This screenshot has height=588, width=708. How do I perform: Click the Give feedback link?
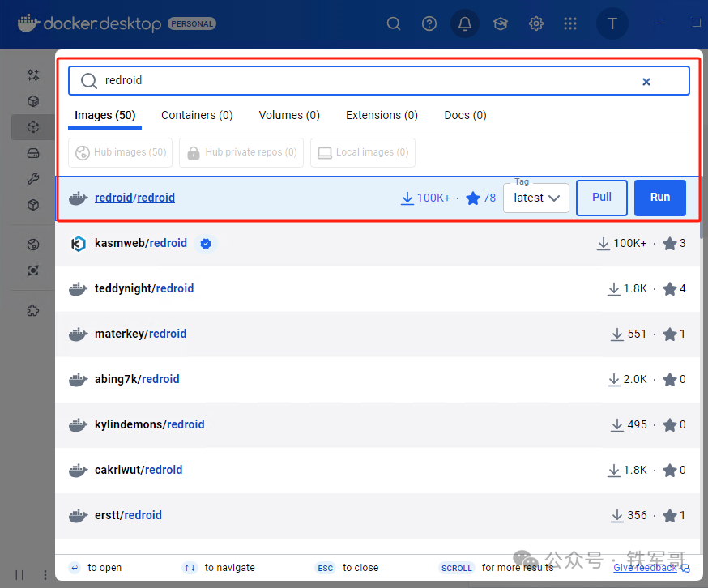pos(645,568)
